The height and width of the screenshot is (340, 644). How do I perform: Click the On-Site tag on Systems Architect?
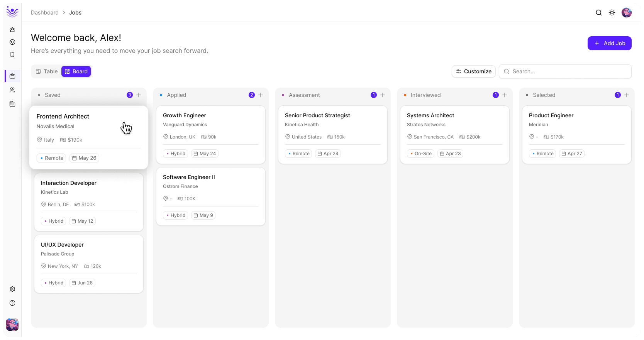[x=421, y=154]
